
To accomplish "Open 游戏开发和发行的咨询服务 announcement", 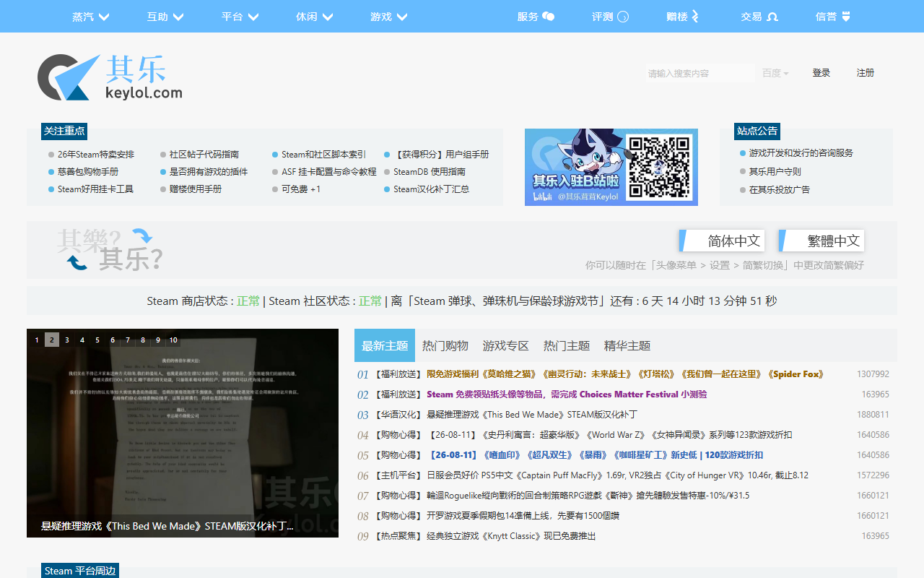I will [801, 153].
